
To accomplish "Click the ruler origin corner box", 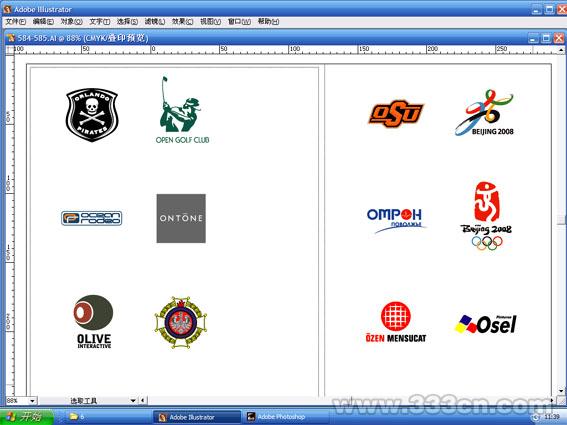I will [9, 49].
